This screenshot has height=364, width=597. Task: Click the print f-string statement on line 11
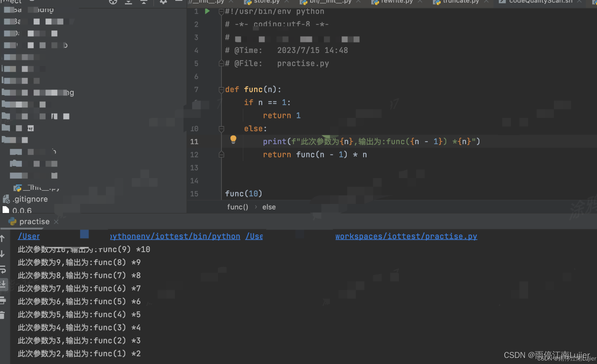click(x=371, y=142)
